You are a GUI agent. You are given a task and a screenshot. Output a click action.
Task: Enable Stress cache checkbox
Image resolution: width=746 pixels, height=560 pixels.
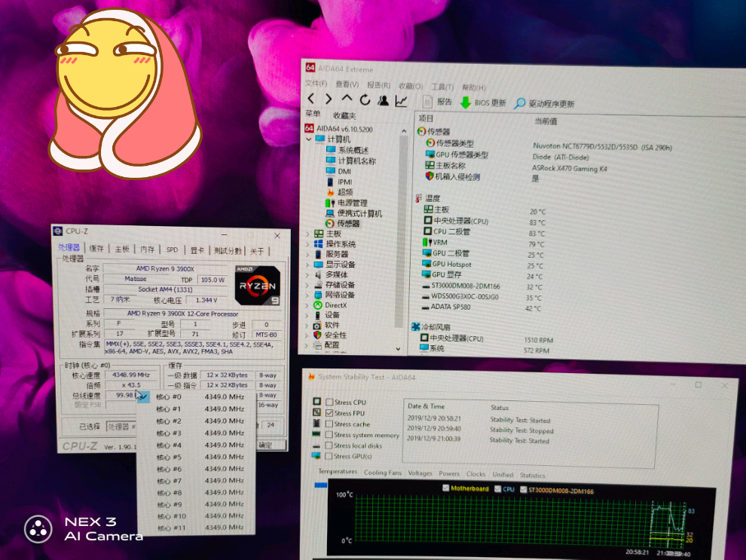[329, 424]
